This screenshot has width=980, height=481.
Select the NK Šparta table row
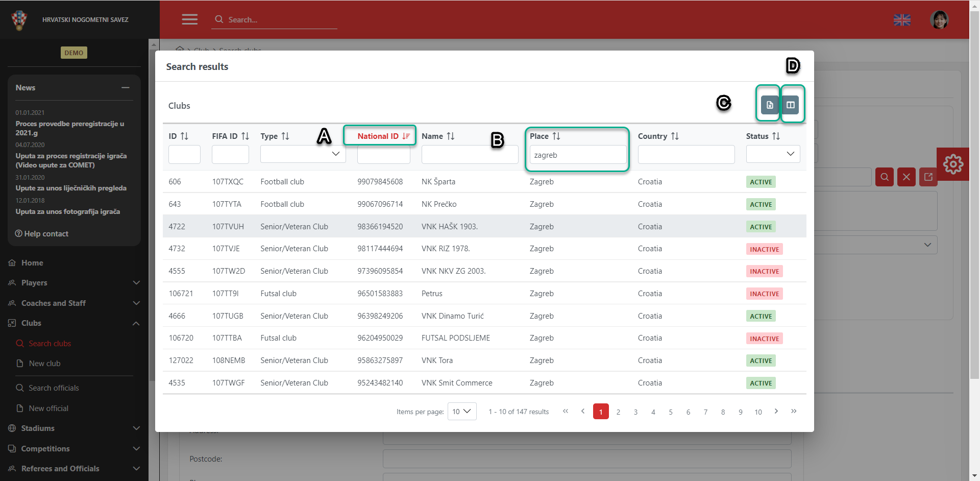(438, 182)
